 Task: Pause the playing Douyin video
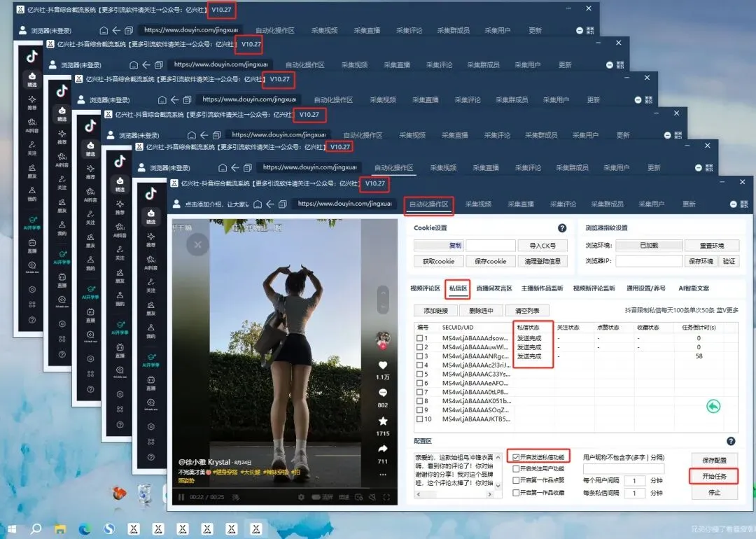coord(181,497)
